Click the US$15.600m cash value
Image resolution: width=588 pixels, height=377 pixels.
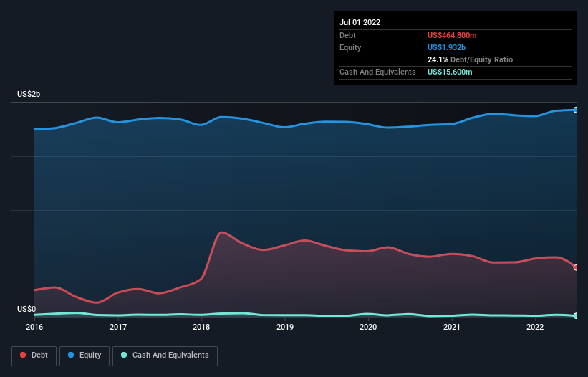450,72
